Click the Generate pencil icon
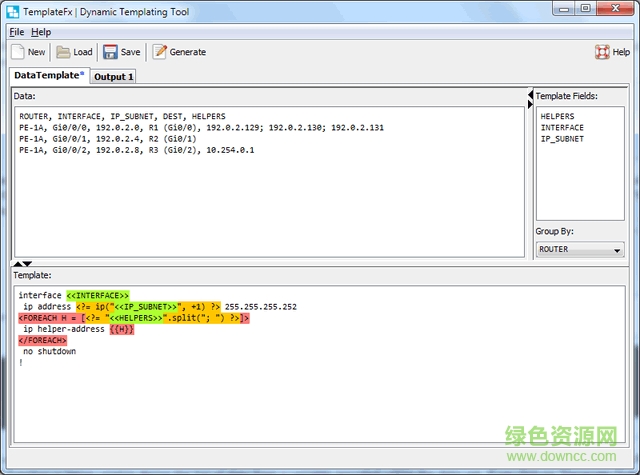This screenshot has width=640, height=475. point(159,52)
